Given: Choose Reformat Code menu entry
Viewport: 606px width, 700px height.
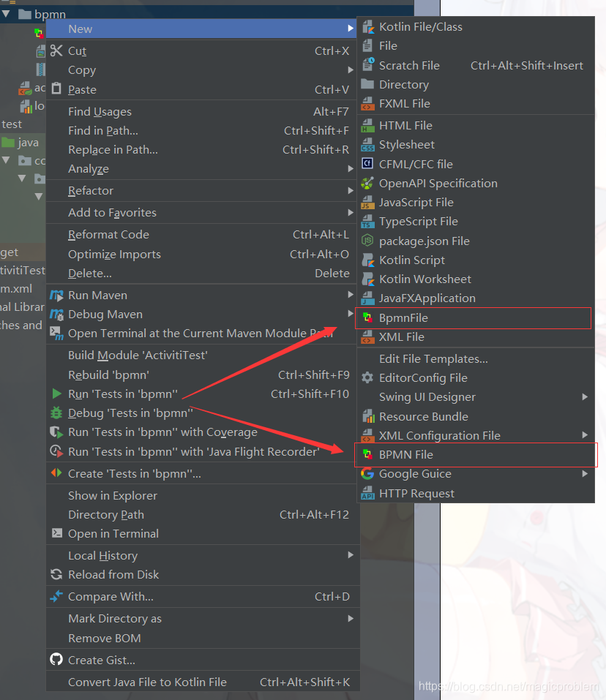Looking at the screenshot, I should click(203, 234).
